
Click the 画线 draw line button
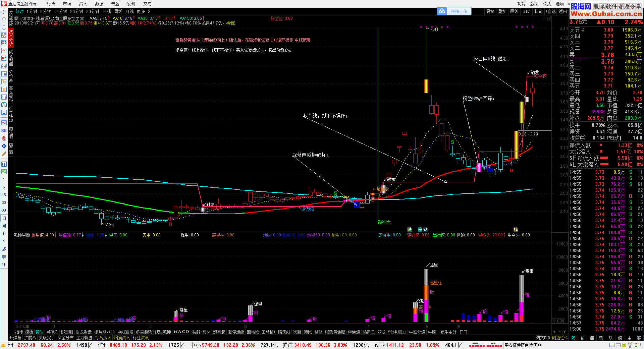[x=514, y=11]
